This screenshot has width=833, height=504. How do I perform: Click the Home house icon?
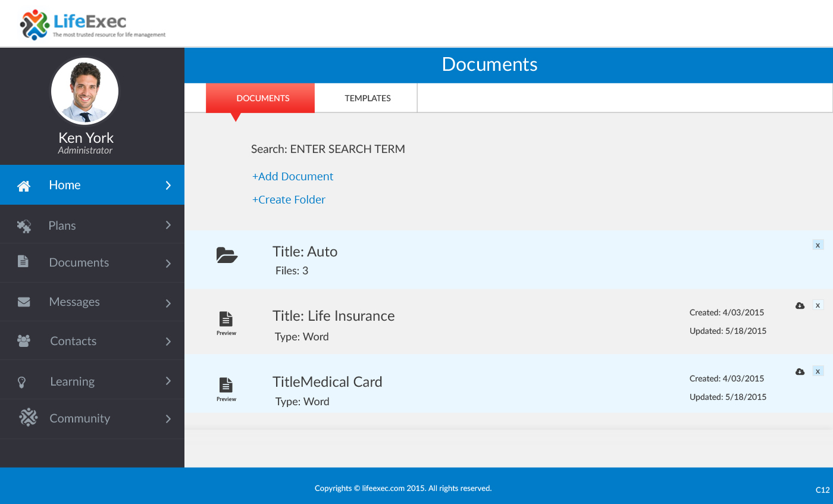tap(24, 186)
